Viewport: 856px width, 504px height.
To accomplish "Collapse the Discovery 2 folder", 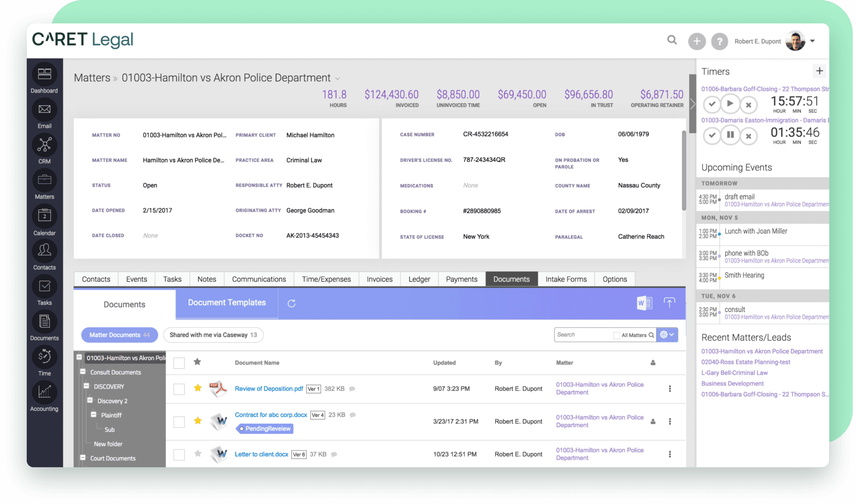I will pyautogui.click(x=90, y=400).
